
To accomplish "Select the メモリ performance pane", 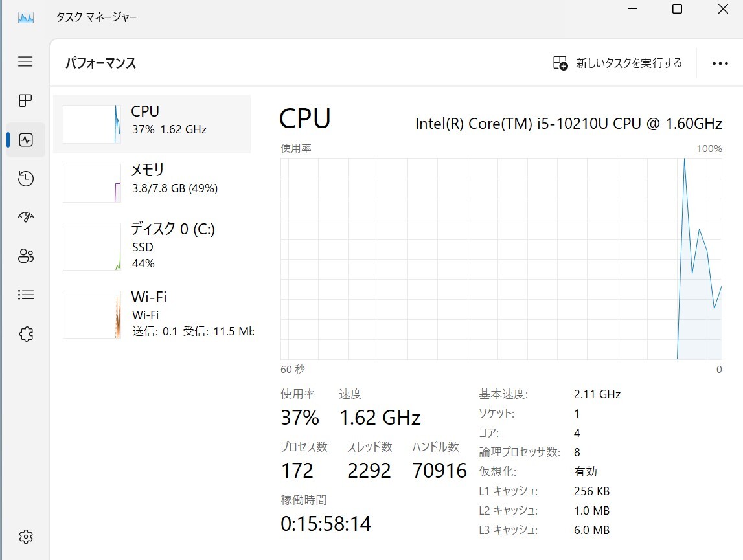I will [155, 182].
